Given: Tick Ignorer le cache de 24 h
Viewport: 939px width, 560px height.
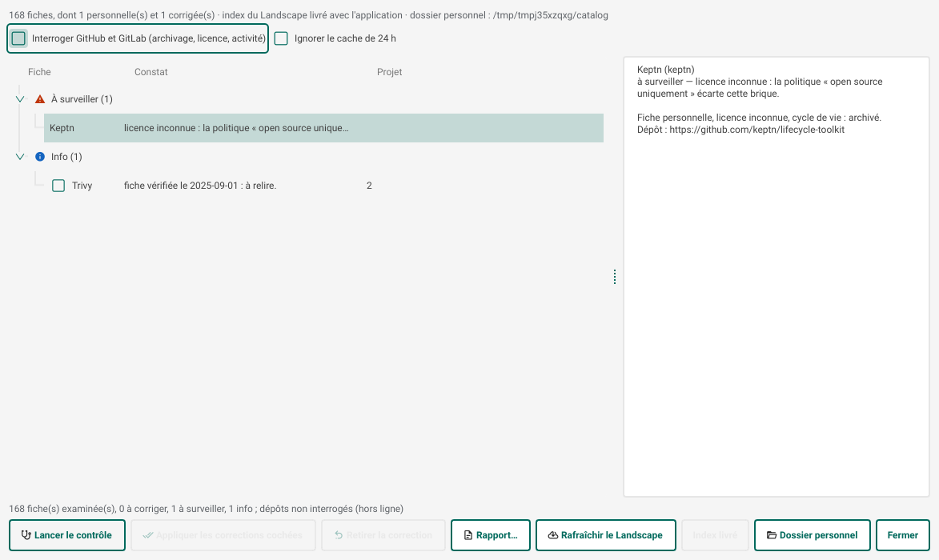Looking at the screenshot, I should [281, 38].
